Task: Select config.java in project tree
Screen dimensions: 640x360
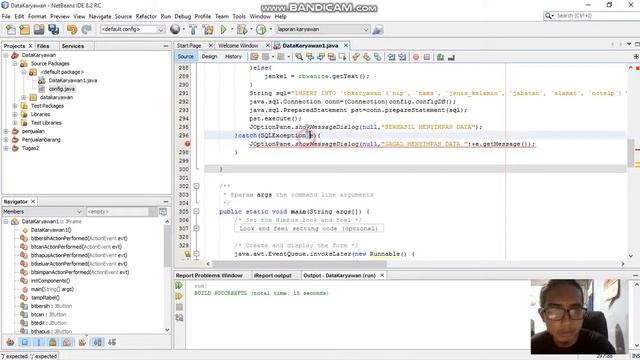Action: coord(62,89)
